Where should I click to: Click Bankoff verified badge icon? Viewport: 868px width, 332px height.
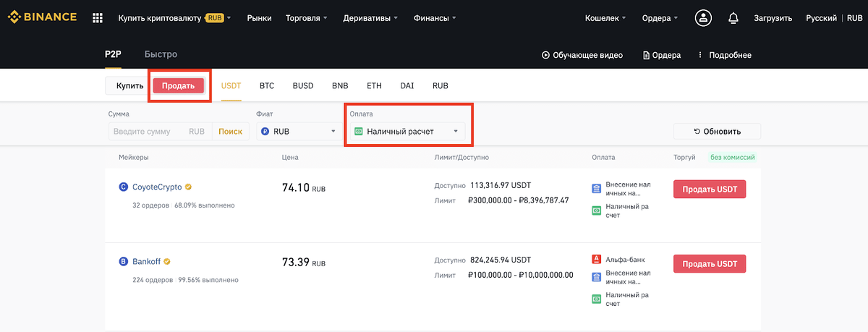(167, 261)
